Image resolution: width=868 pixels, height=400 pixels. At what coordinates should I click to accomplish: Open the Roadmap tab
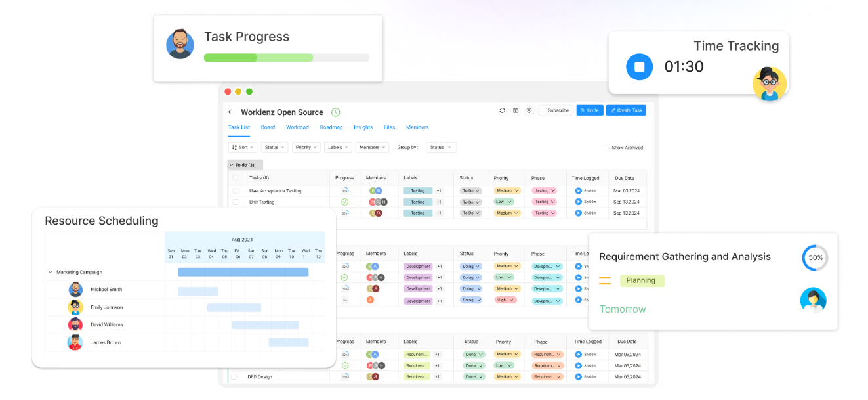pos(331,127)
